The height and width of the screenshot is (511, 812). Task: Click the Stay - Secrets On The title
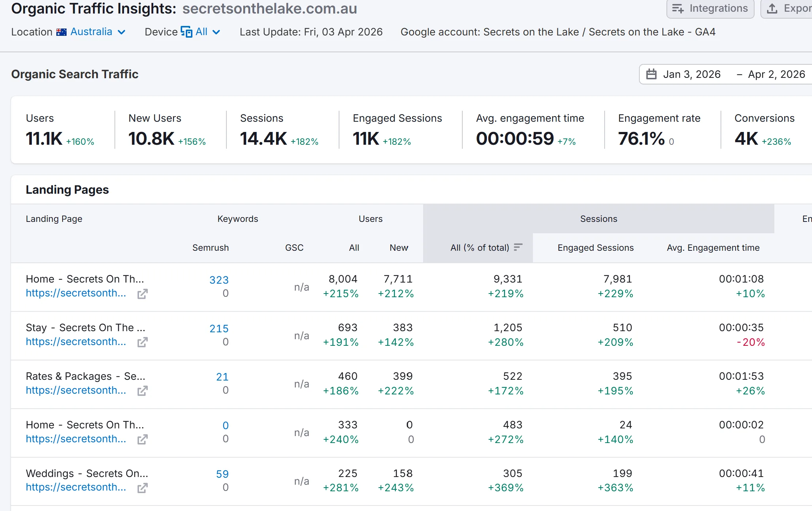coord(86,328)
